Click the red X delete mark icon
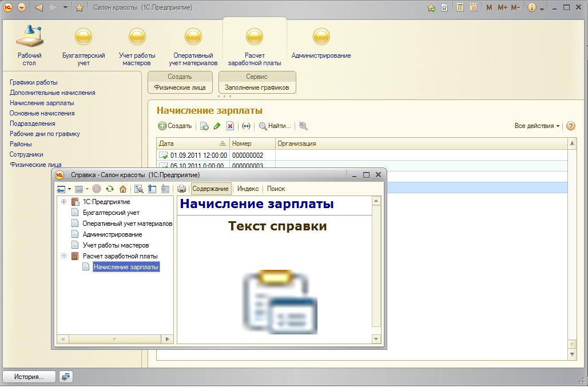 [x=230, y=126]
